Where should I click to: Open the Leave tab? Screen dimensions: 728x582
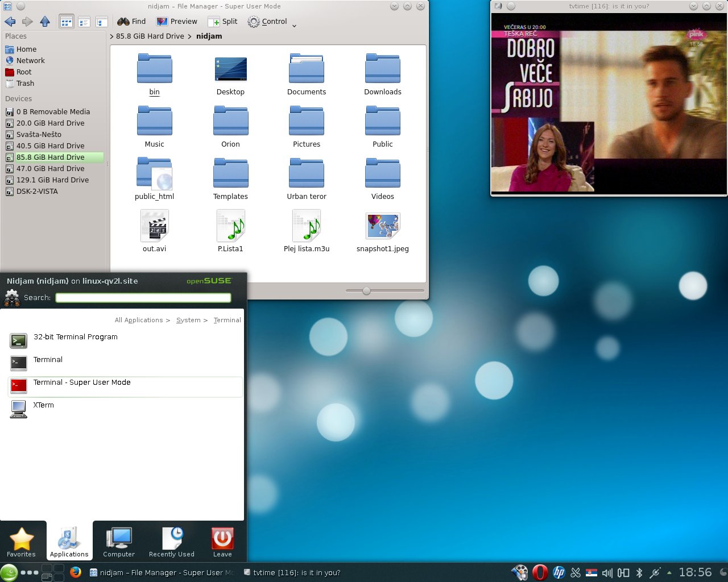(222, 542)
